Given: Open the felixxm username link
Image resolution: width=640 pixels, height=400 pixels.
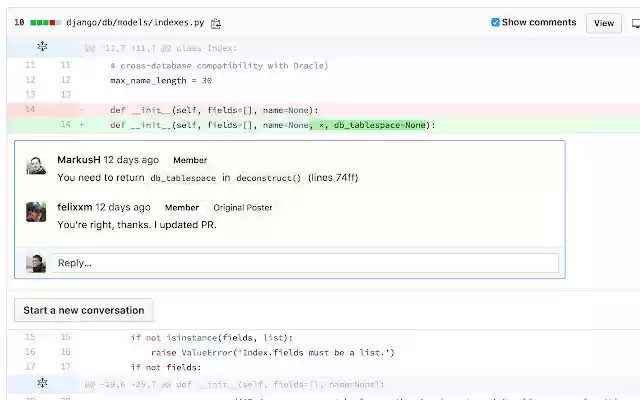Looking at the screenshot, I should [x=75, y=207].
